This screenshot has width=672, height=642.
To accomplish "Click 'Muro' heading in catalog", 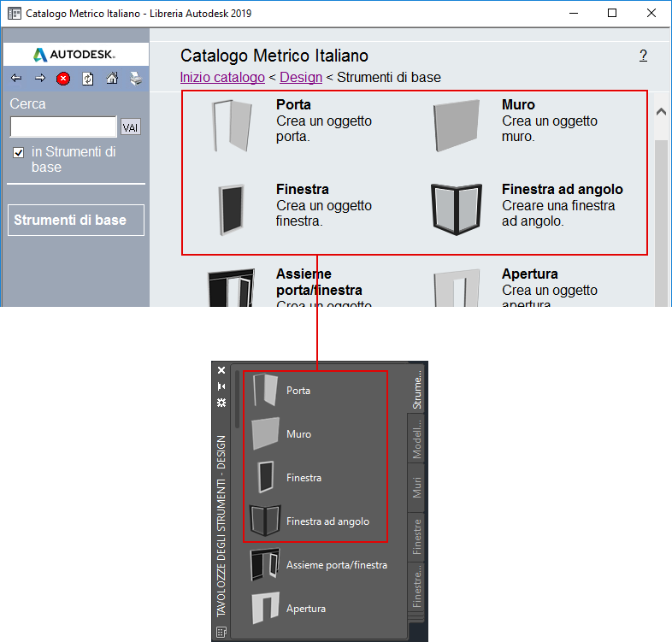I will click(x=519, y=104).
